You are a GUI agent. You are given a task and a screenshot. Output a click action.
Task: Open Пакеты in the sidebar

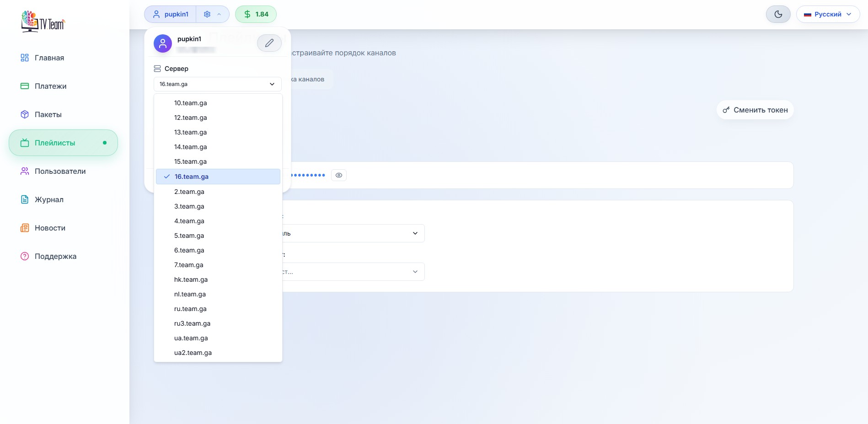(48, 114)
